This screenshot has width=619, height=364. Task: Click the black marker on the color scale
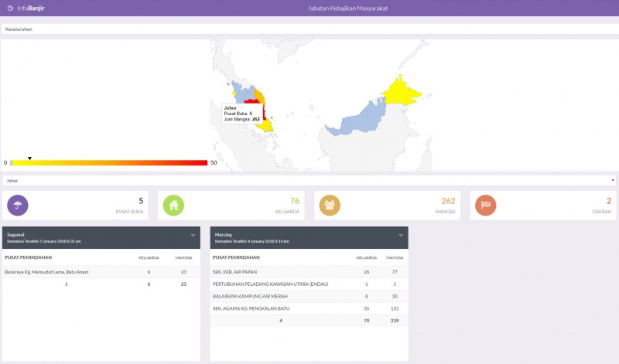click(29, 158)
